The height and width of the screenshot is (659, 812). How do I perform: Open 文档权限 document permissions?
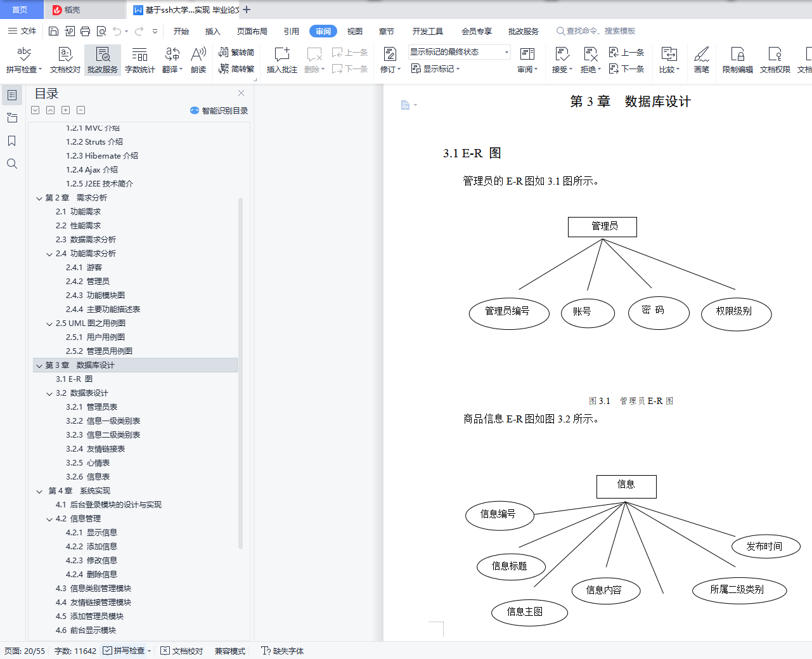(x=775, y=60)
